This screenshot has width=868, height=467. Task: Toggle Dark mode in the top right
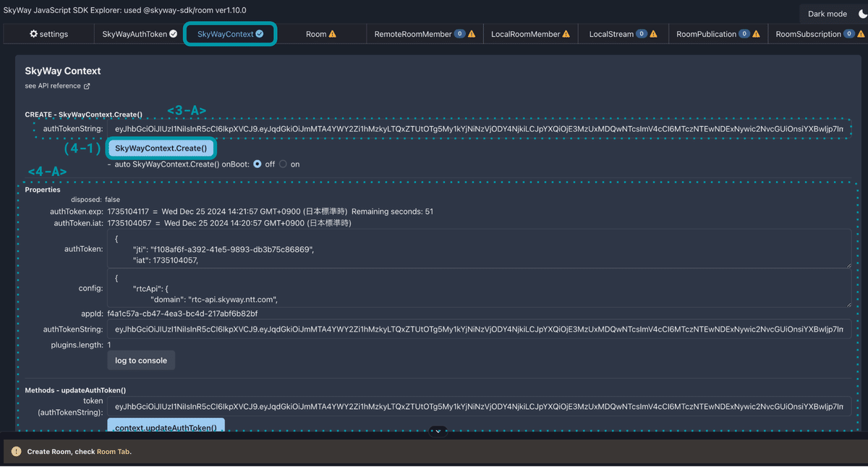pyautogui.click(x=830, y=13)
